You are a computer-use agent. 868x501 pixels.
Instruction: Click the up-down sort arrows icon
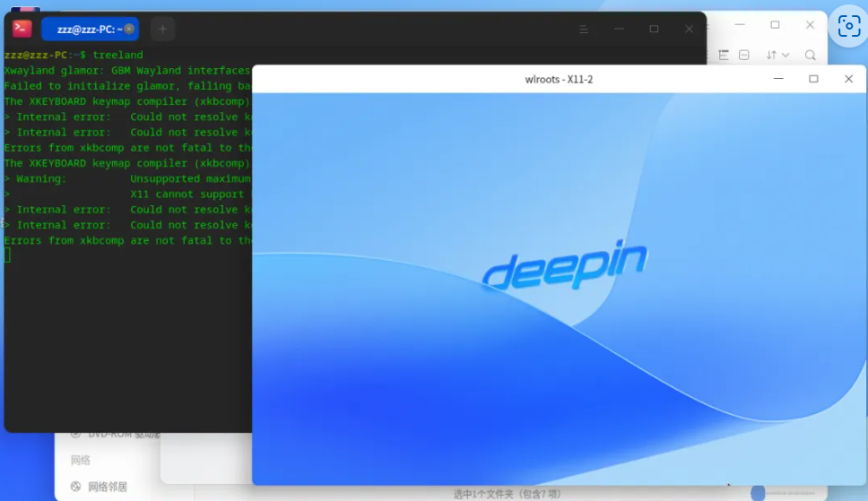pos(771,55)
